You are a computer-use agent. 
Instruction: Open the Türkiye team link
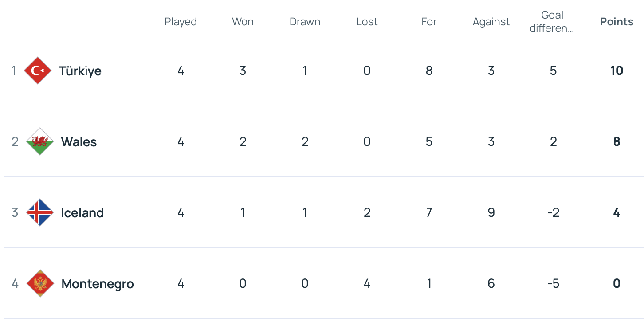[80, 71]
